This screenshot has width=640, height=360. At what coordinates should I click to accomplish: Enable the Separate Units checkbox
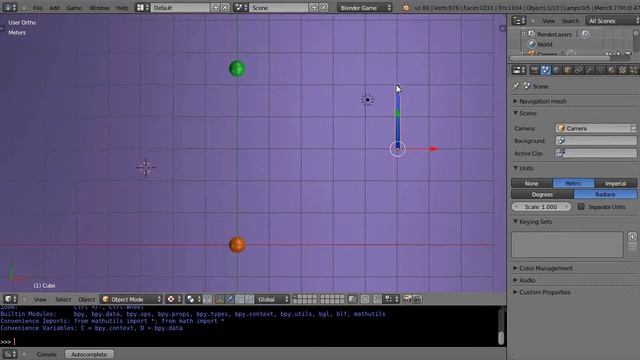tap(581, 207)
